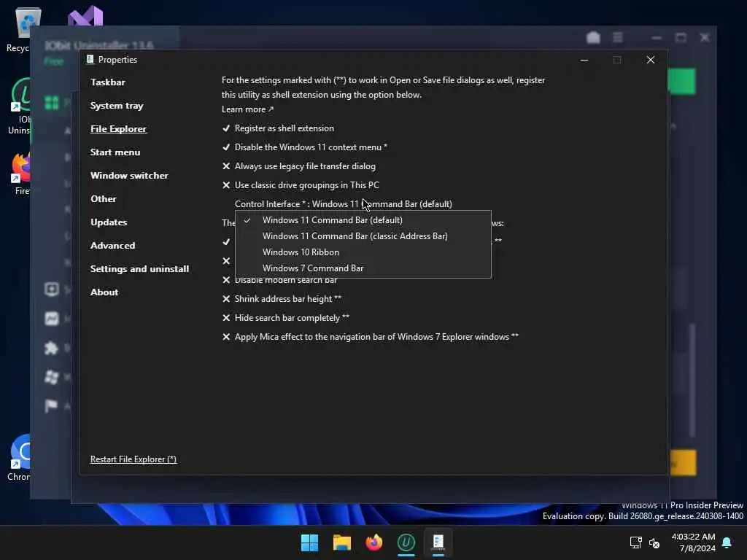Screen dimensions: 747x560
Task: Switch to Properties app taskbar icon
Action: coord(438,542)
